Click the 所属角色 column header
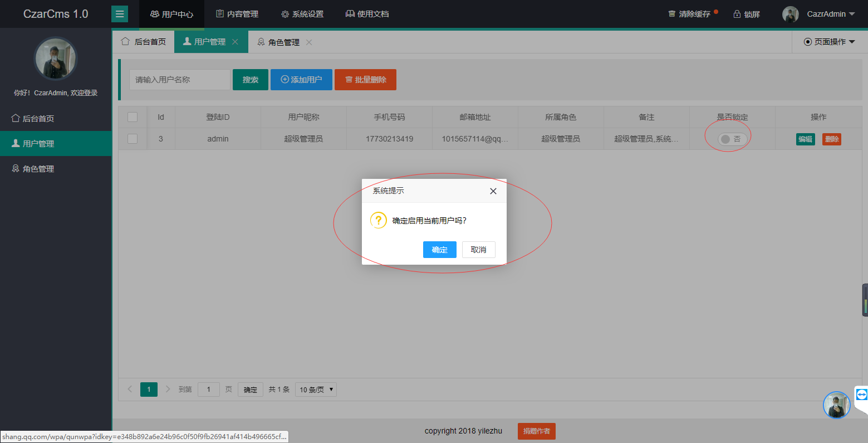 click(561, 117)
